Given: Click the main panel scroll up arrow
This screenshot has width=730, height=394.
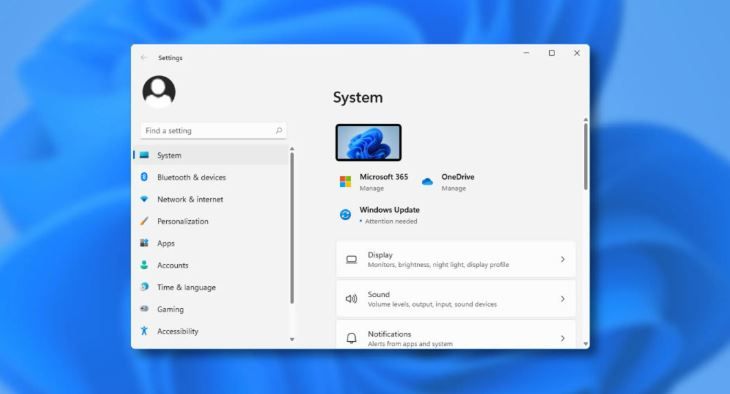Looking at the screenshot, I should point(586,120).
